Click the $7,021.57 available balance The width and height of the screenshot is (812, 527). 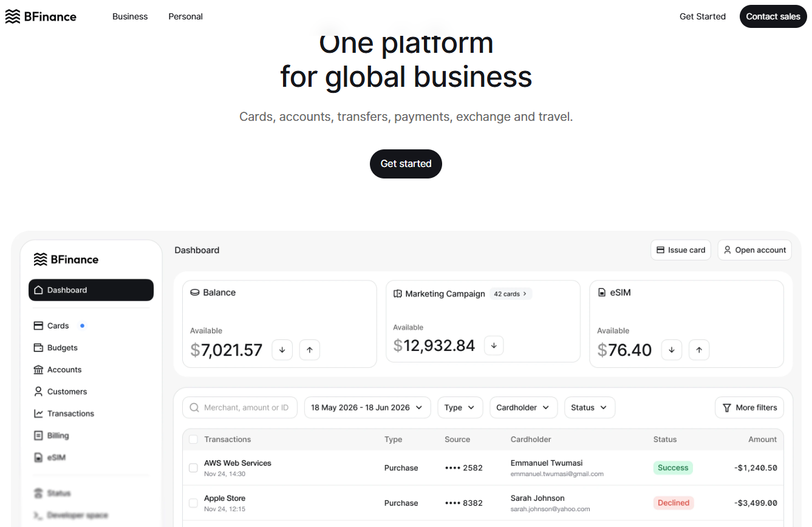click(227, 350)
